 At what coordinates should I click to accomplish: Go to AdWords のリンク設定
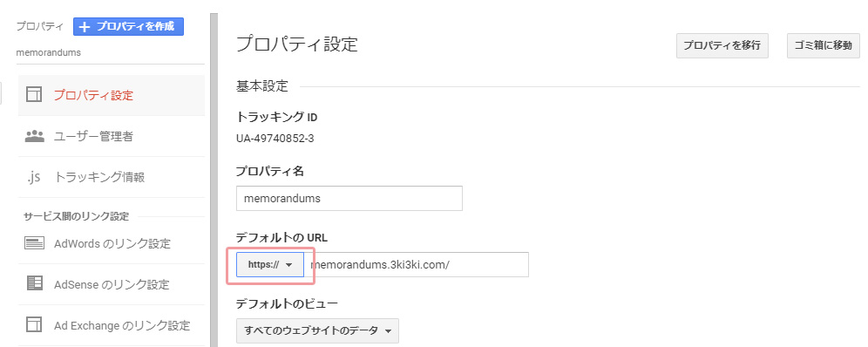[x=112, y=243]
